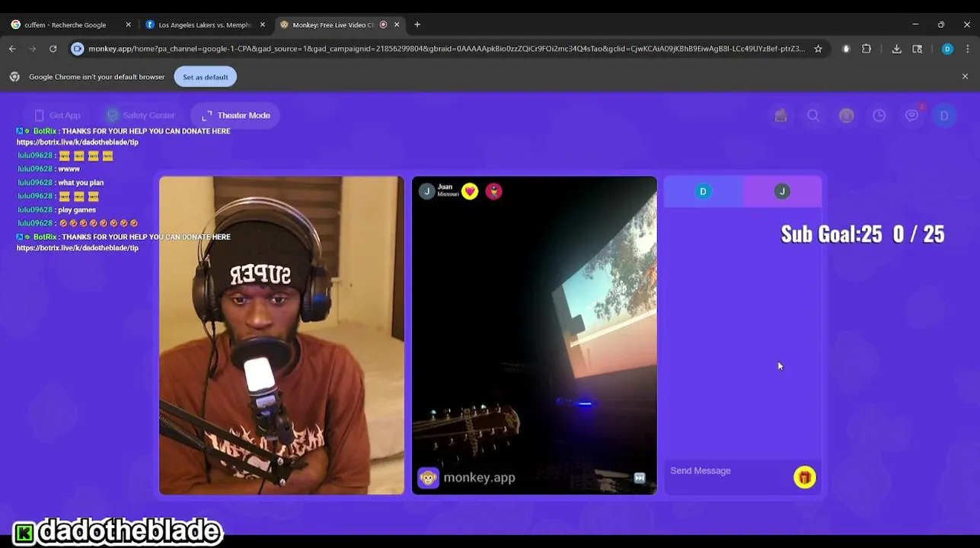Select the D chat participant tab
The image size is (980, 548).
point(703,192)
